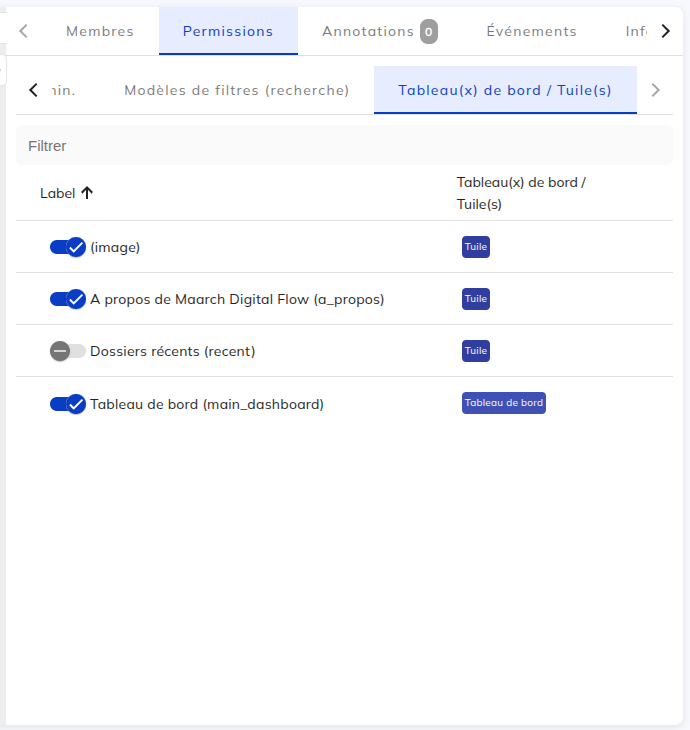Viewport: 690px width, 730px height.
Task: Open the Membres tab
Action: [x=100, y=31]
